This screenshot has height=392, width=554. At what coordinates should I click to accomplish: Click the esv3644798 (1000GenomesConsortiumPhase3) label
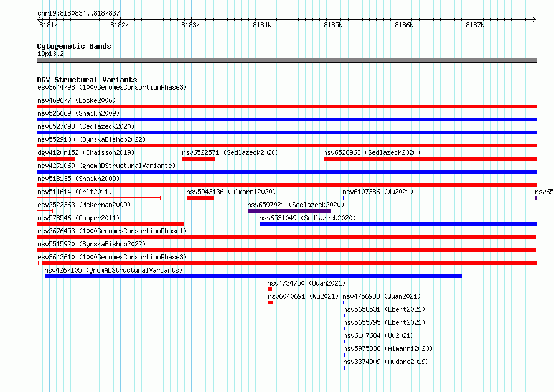point(112,87)
